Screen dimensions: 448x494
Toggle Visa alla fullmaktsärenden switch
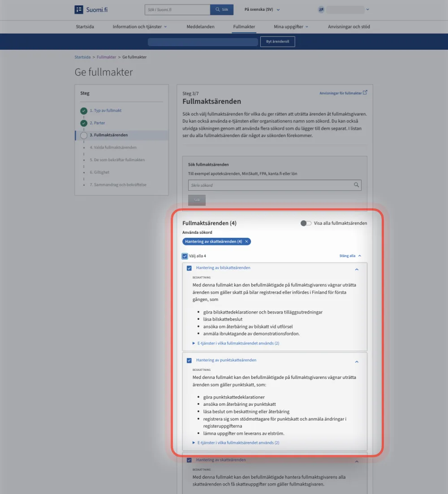pyautogui.click(x=306, y=223)
